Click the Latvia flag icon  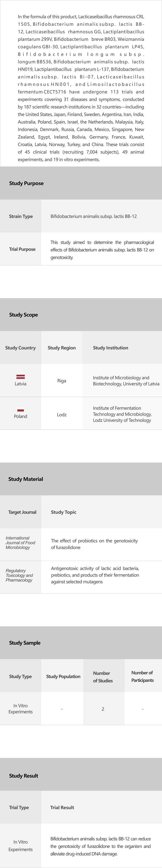[x=21, y=377]
